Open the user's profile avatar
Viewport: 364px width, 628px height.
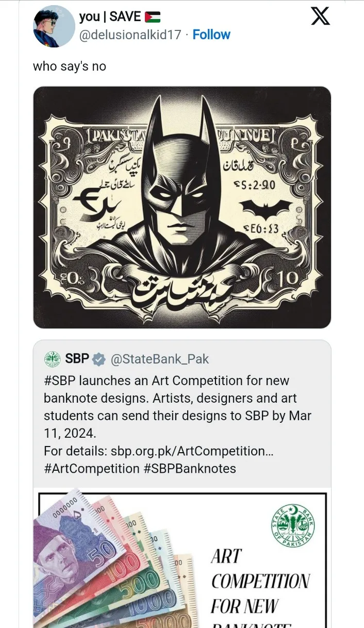click(x=54, y=26)
